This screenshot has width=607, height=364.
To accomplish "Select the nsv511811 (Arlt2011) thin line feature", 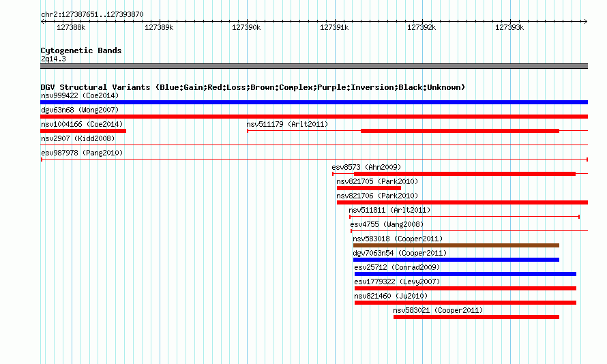I will (x=464, y=217).
